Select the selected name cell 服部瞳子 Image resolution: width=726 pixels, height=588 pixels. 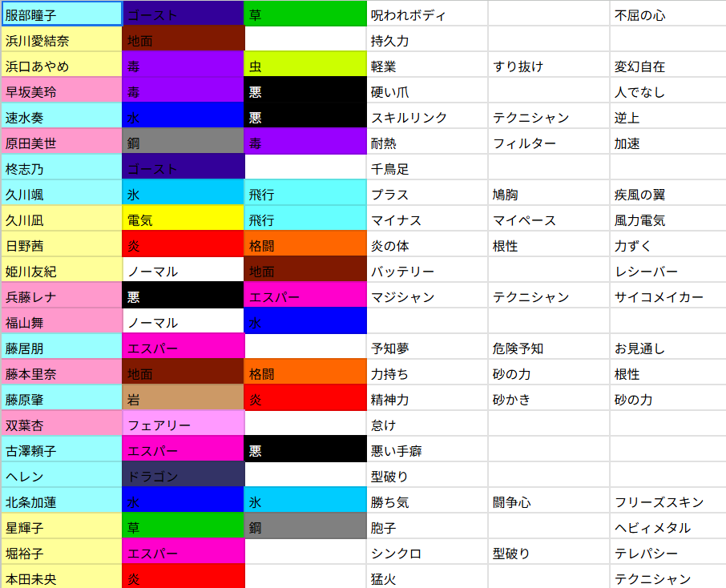pyautogui.click(x=61, y=14)
